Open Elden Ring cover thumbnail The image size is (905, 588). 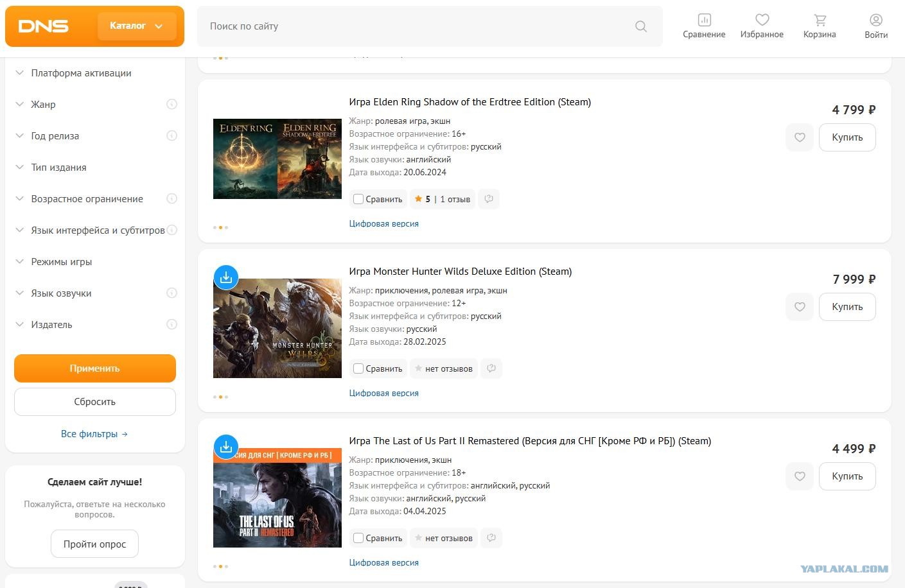pos(277,159)
